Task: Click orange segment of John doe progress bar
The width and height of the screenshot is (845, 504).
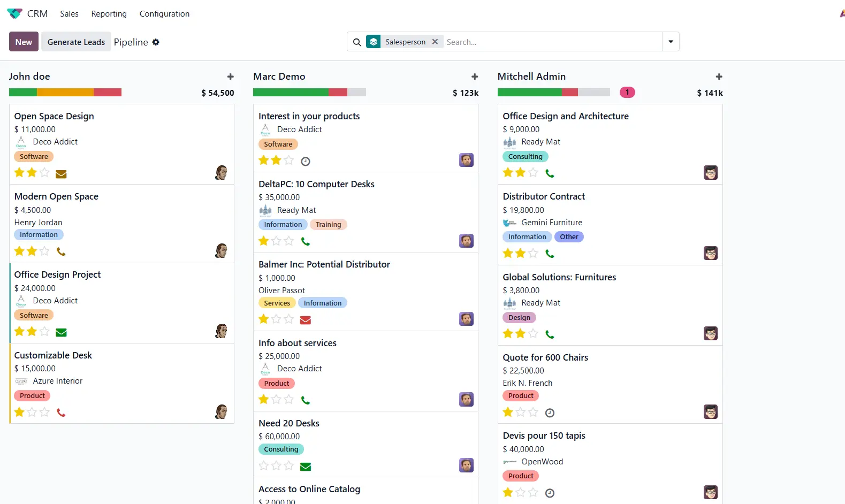Action: click(x=65, y=93)
